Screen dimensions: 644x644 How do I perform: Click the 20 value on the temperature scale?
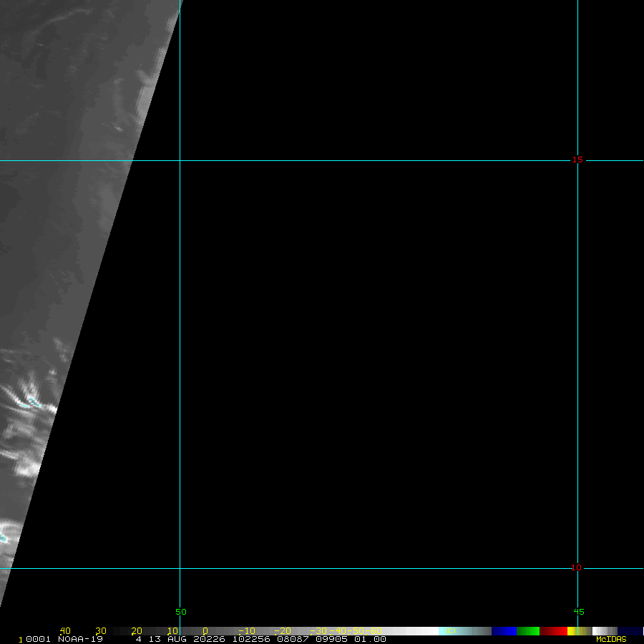pos(136,631)
